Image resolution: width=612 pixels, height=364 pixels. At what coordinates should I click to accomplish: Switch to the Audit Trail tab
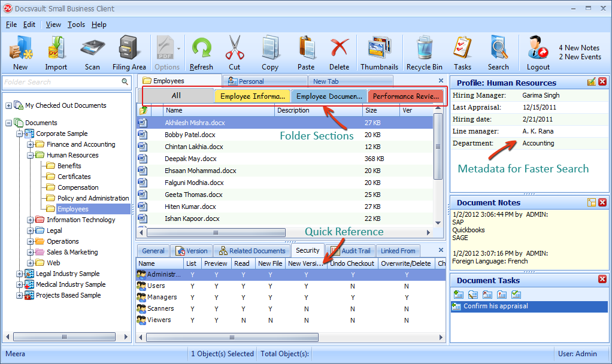coord(350,251)
